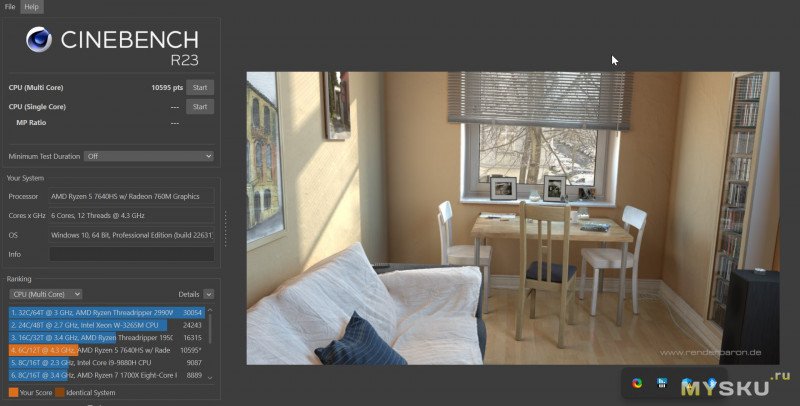Expand the ranking Details arrow button
The height and width of the screenshot is (406, 800).
pyautogui.click(x=209, y=294)
